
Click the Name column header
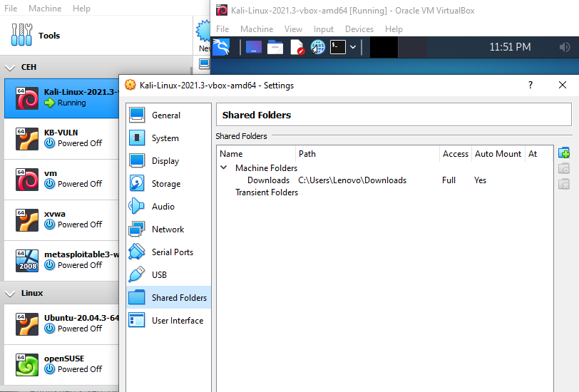(x=256, y=153)
